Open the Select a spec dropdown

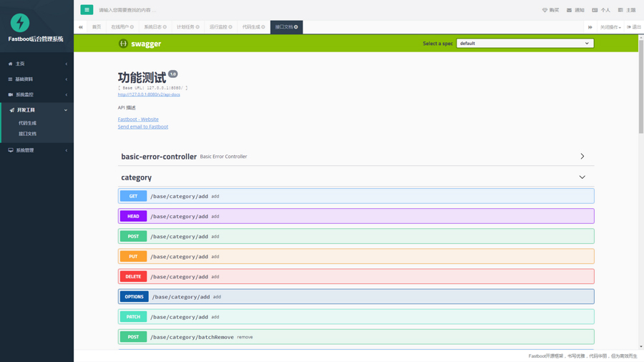tap(525, 44)
